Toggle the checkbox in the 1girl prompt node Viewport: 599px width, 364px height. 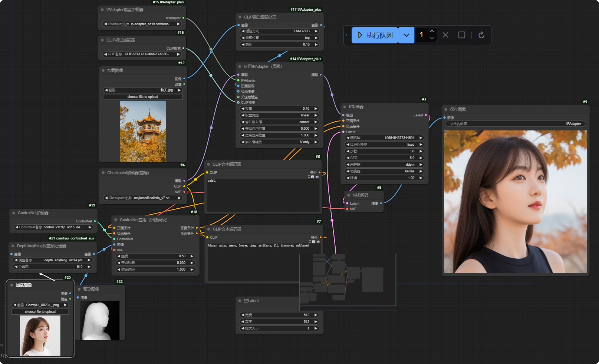pos(313,177)
